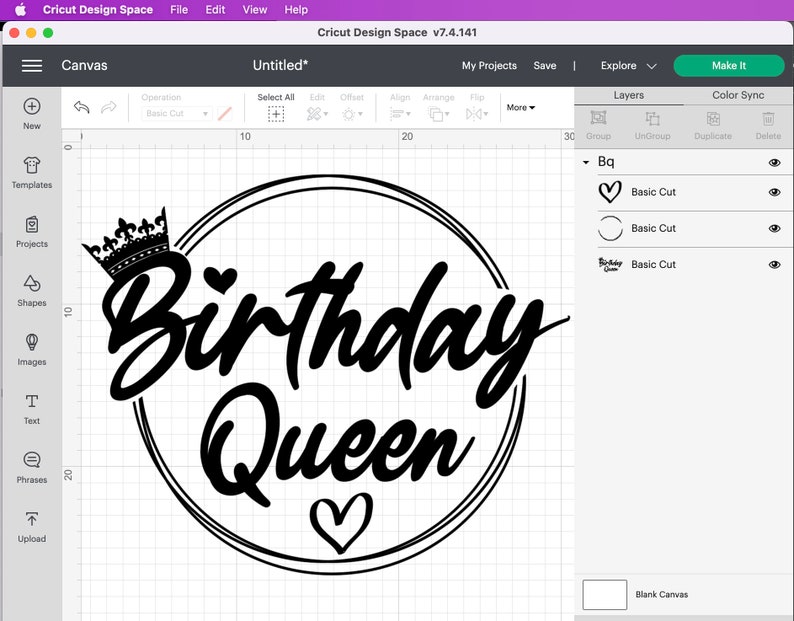Hide the Birthday Queen text layer
The width and height of the screenshot is (794, 621).
coord(774,264)
